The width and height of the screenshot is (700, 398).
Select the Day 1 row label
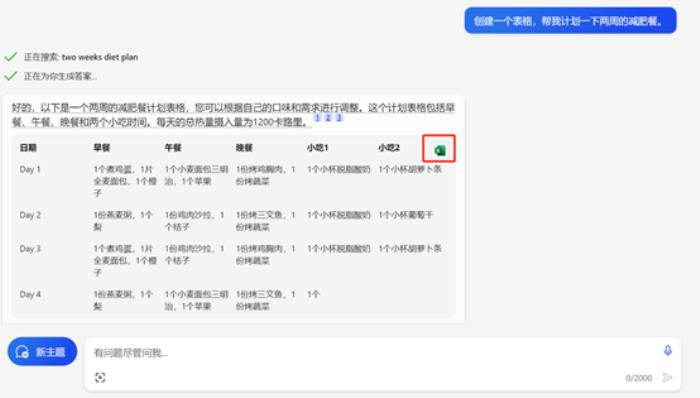[x=30, y=169]
